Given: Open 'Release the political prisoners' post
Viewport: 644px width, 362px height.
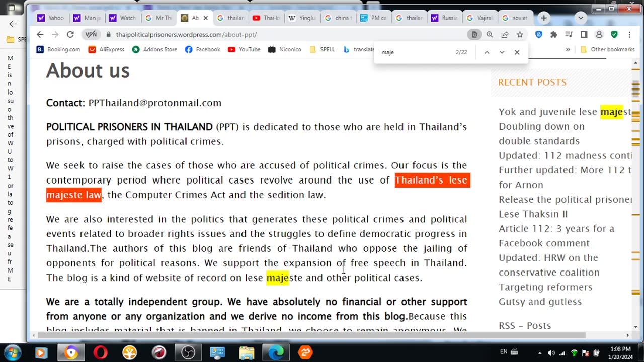Looking at the screenshot, I should tap(565, 199).
